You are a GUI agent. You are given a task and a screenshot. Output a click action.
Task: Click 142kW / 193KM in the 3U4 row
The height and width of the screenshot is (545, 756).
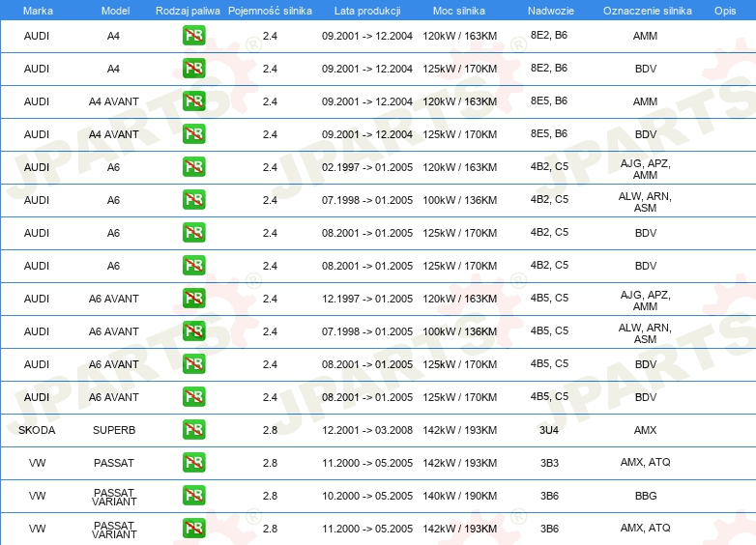point(460,430)
